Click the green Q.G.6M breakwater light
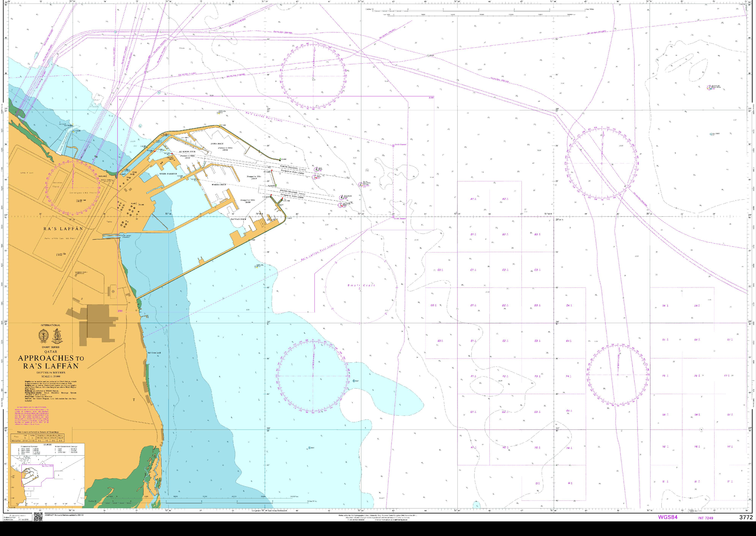This screenshot has width=756, height=536. click(280, 159)
